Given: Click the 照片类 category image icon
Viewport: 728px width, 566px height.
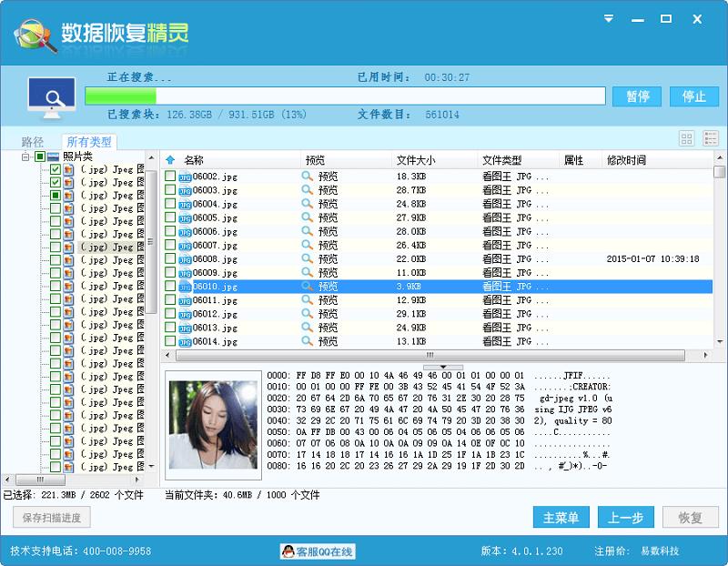Looking at the screenshot, I should (x=53, y=155).
